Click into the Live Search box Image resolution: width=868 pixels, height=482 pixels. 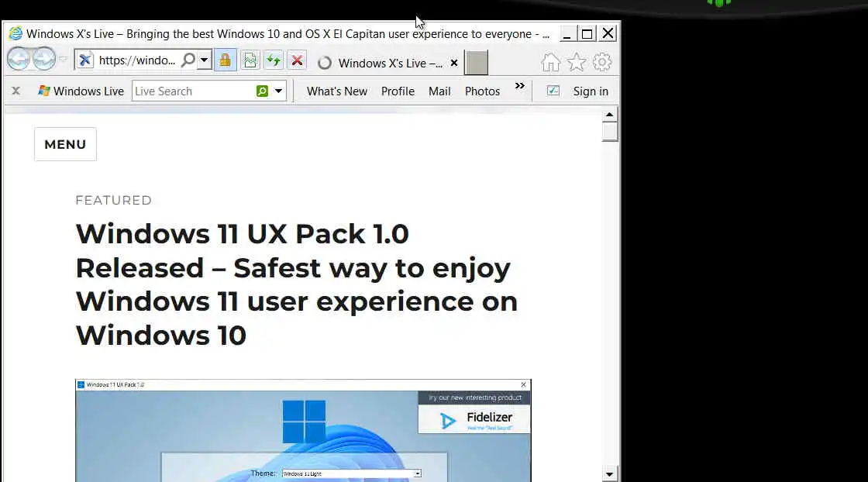coord(194,91)
